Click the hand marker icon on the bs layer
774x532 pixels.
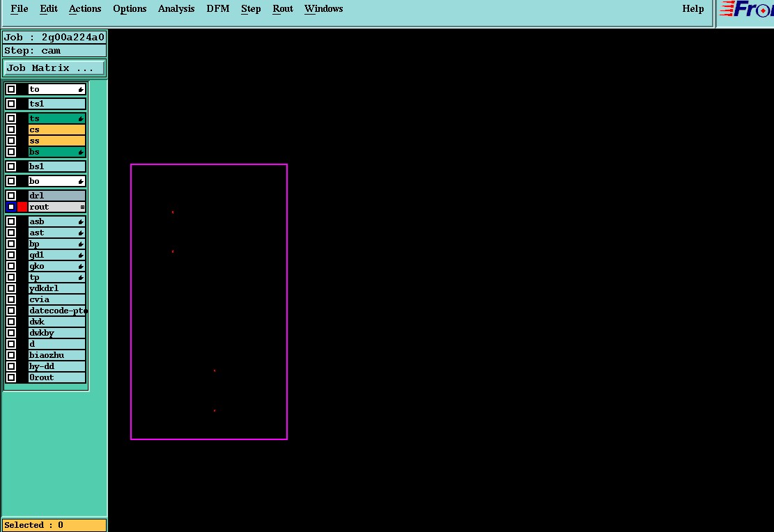81,152
